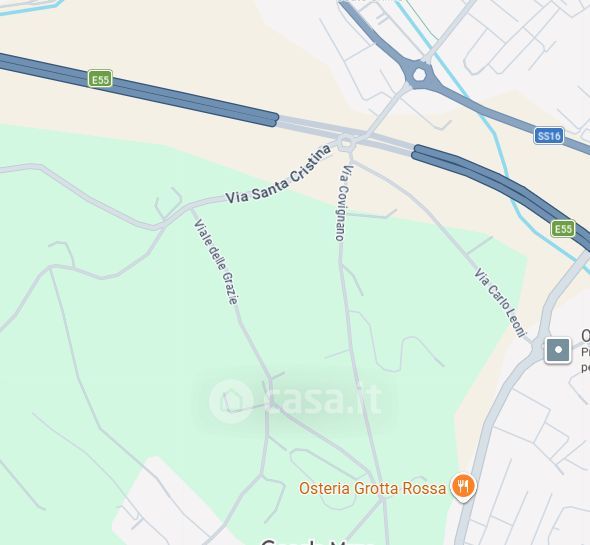This screenshot has width=590, height=545.
Task: Click the casa.it watermark logo
Action: coord(296,400)
